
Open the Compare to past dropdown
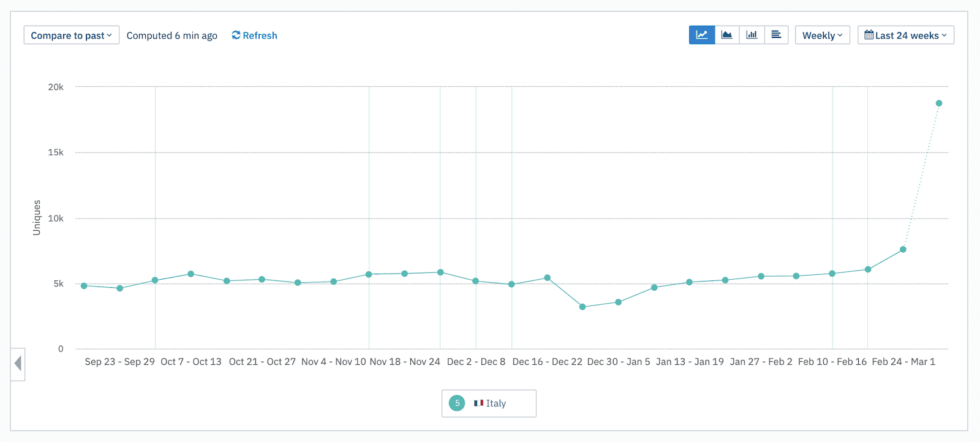pos(71,36)
